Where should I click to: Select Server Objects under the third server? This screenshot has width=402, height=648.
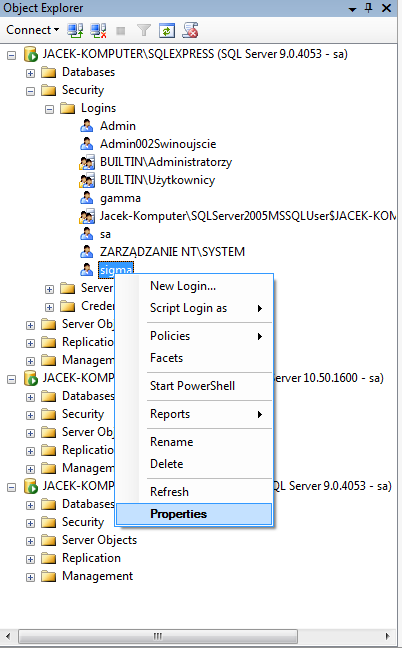coord(99,540)
